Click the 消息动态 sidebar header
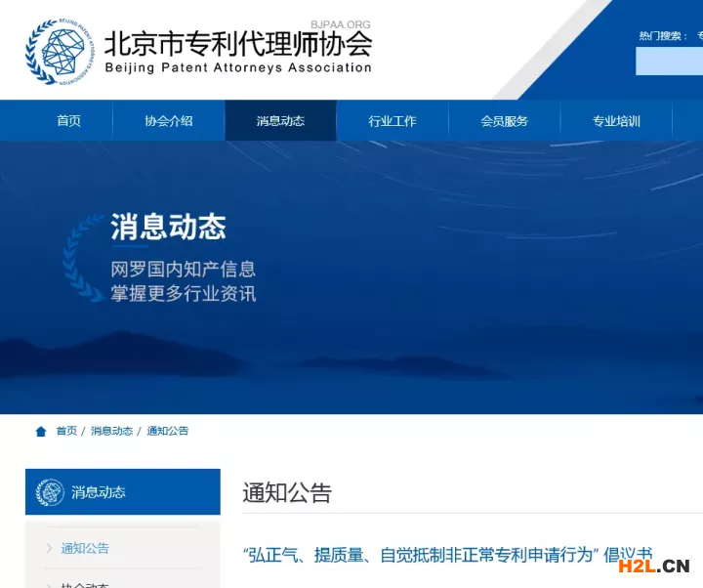This screenshot has width=703, height=588. [123, 491]
